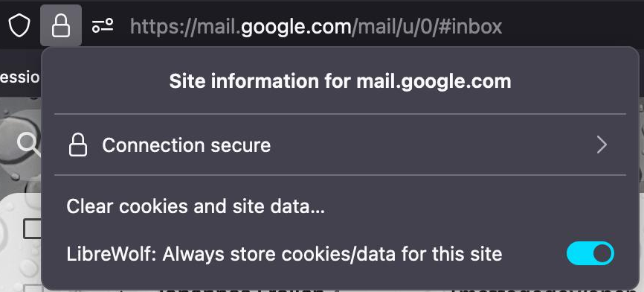This screenshot has height=292, width=644.
Task: Click the Site information for mail.google.com header
Action: (x=340, y=81)
